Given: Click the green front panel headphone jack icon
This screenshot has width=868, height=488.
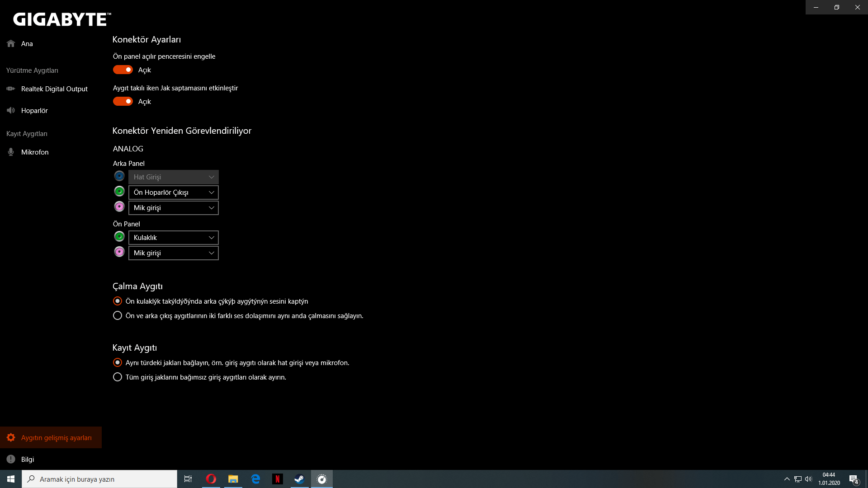Looking at the screenshot, I should pyautogui.click(x=119, y=237).
